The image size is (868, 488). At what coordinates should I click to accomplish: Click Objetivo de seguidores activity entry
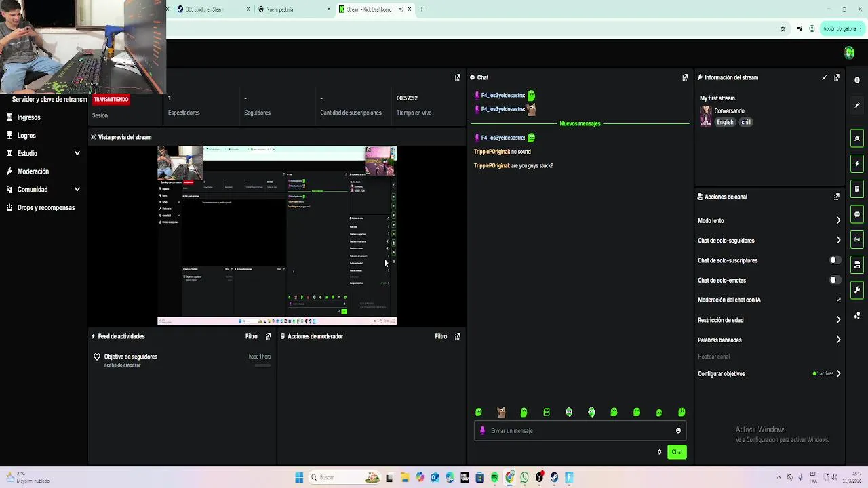coord(183,361)
